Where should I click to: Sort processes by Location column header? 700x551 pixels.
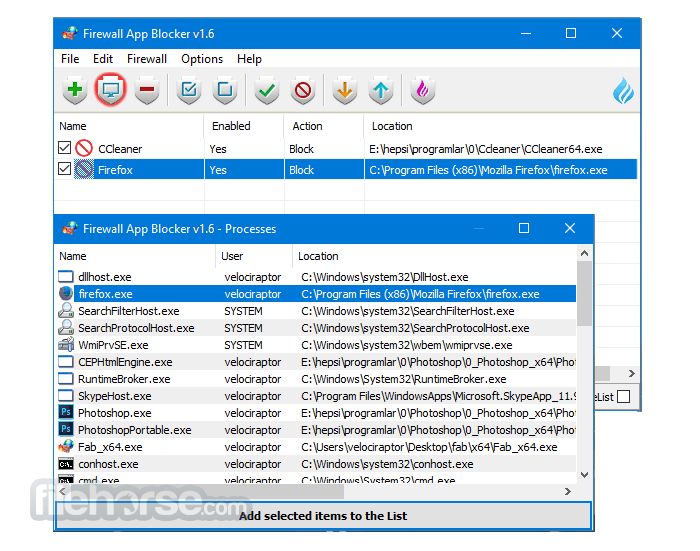pos(434,256)
